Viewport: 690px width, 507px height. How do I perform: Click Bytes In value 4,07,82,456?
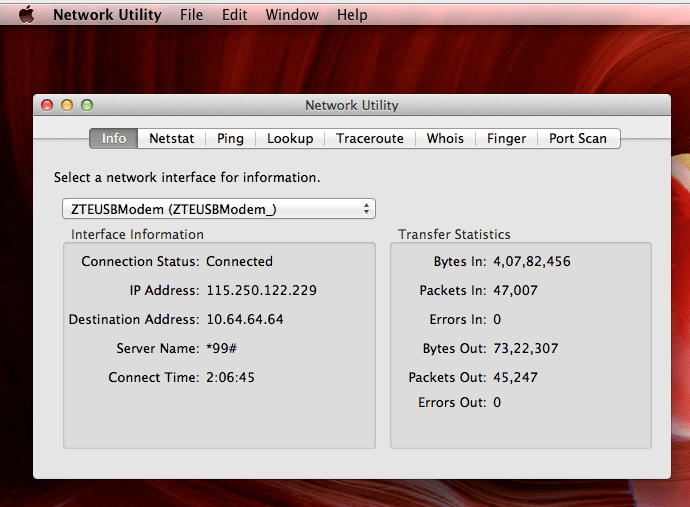pos(532,261)
